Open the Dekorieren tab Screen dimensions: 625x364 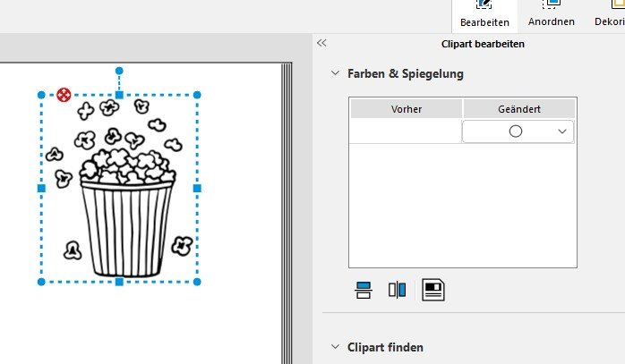coord(610,21)
